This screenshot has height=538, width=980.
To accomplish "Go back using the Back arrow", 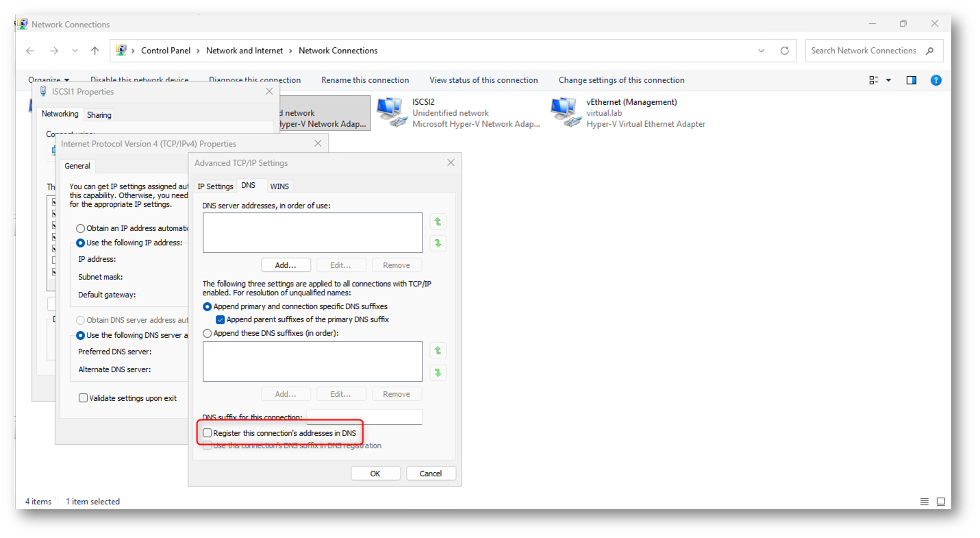I will [x=30, y=51].
